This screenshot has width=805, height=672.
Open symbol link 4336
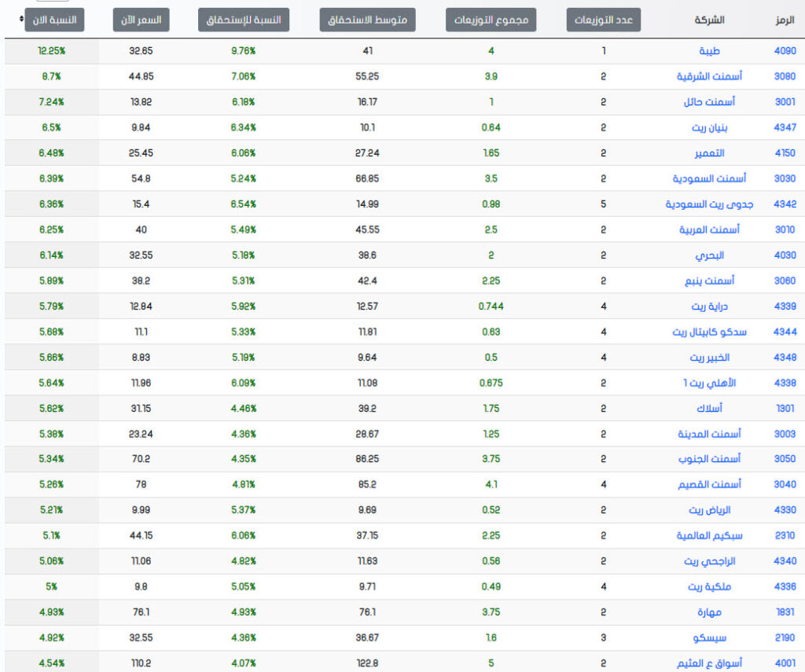(x=785, y=587)
